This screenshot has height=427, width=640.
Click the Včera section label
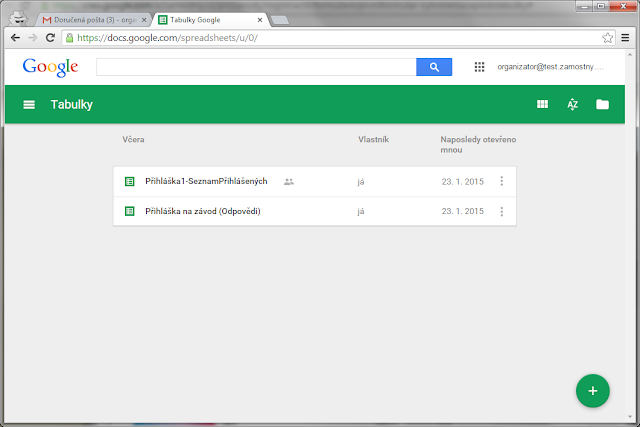[x=133, y=140]
